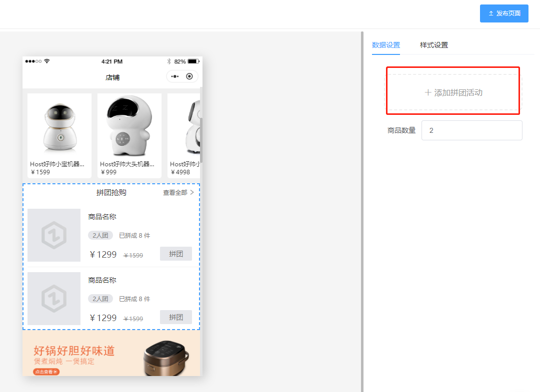Click the first 已拼成 8 件 text
Screen dimensions: 540x392
click(134, 236)
